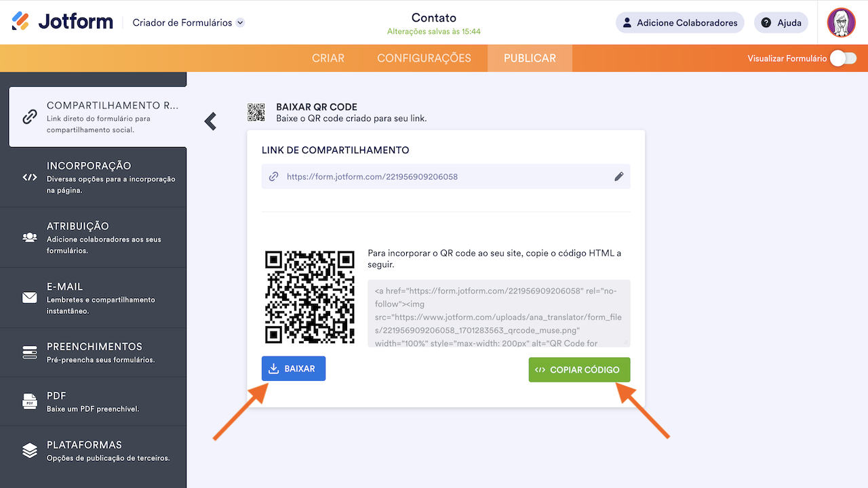The height and width of the screenshot is (488, 868).
Task: Open the Incorporação sidebar section
Action: click(93, 178)
